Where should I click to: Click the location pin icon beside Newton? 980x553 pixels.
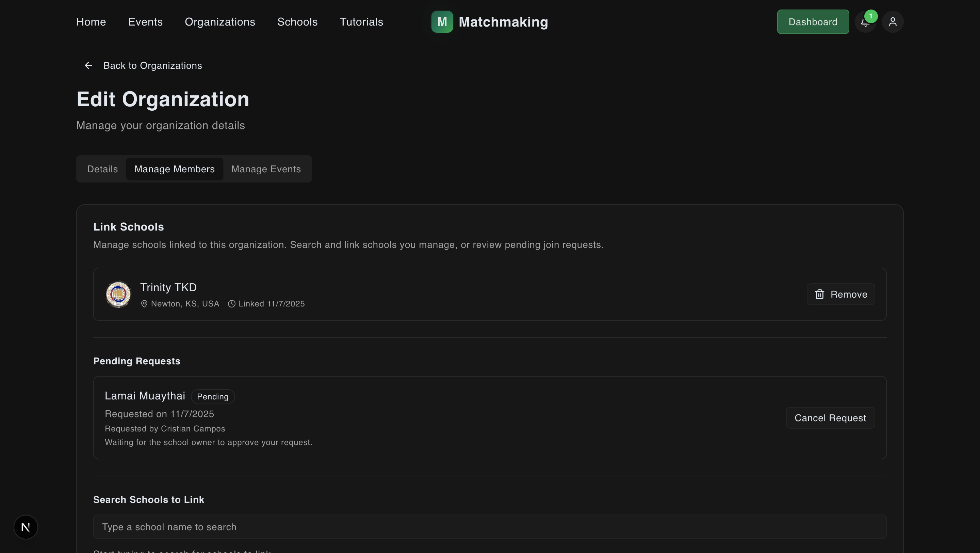click(144, 304)
